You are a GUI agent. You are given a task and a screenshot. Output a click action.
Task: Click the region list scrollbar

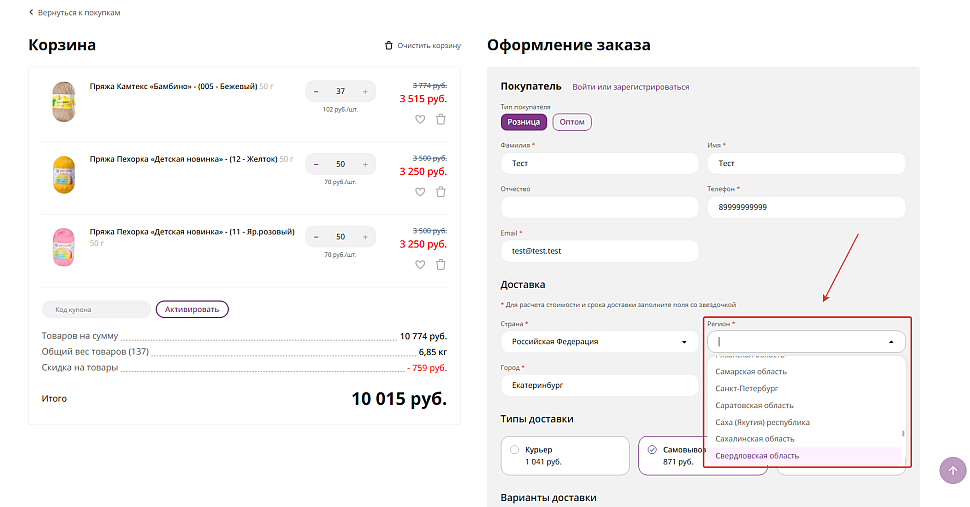(903, 434)
